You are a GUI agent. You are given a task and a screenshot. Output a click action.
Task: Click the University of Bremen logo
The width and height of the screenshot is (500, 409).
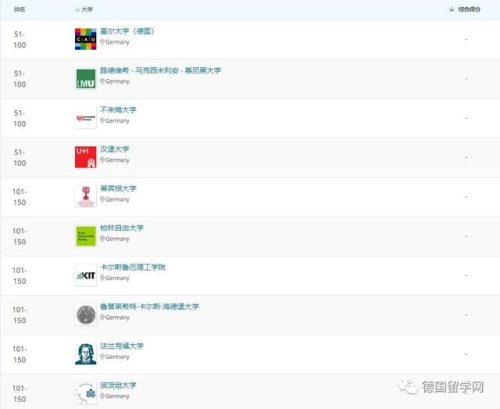click(86, 118)
